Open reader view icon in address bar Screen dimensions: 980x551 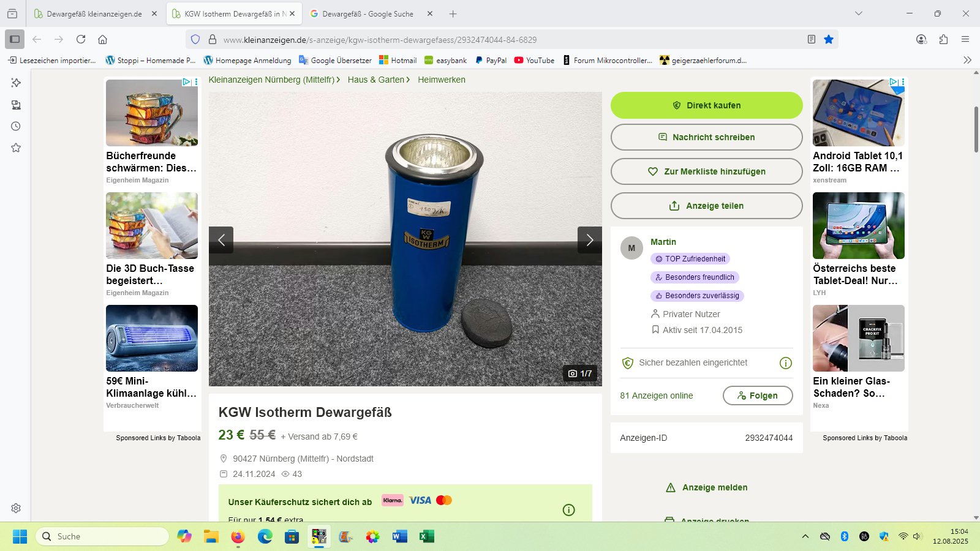(x=812, y=39)
